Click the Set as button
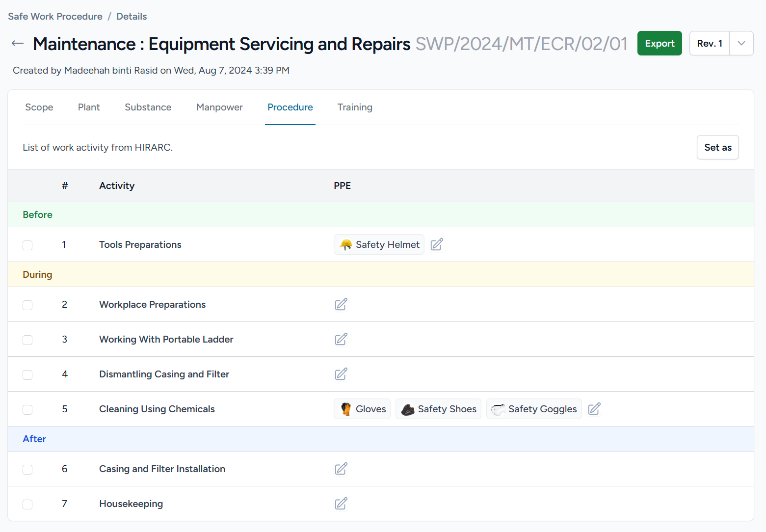The width and height of the screenshot is (766, 532). click(x=717, y=147)
